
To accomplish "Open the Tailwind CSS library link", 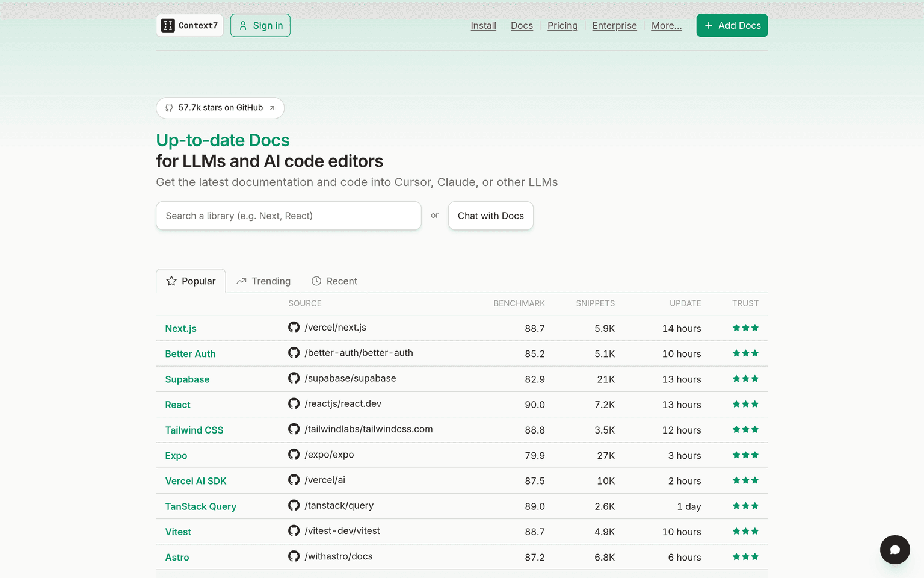I will (x=194, y=430).
